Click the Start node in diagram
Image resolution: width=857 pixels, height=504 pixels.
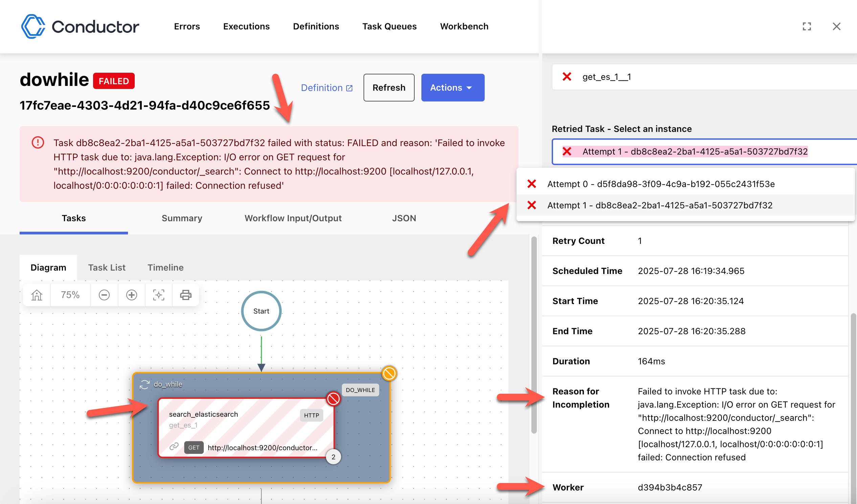pos(261,311)
